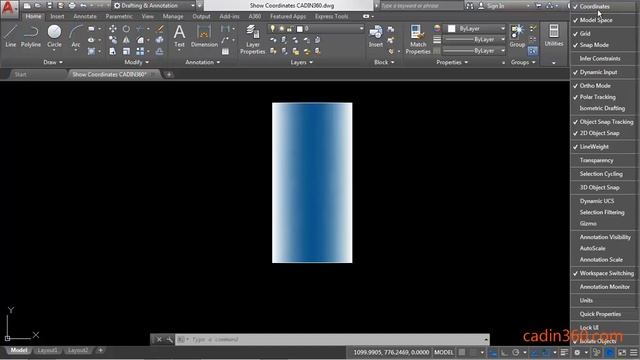Click the Array tool in Modify panel
The image size is (640, 360).
point(140,51)
